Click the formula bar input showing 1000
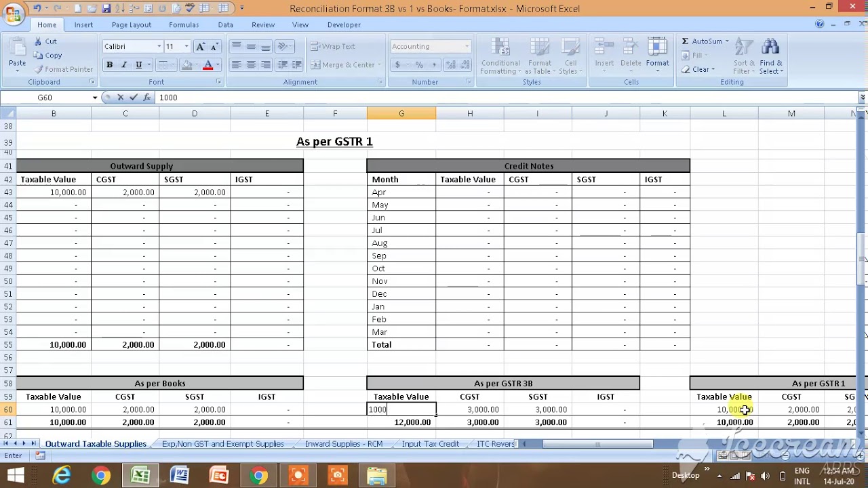This screenshot has width=868, height=488. pos(505,98)
